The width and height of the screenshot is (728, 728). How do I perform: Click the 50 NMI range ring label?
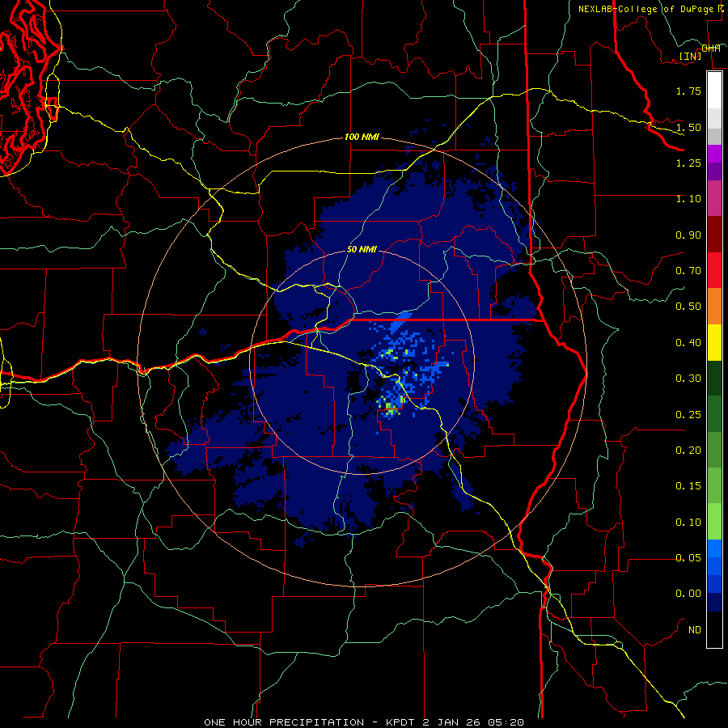pyautogui.click(x=362, y=249)
